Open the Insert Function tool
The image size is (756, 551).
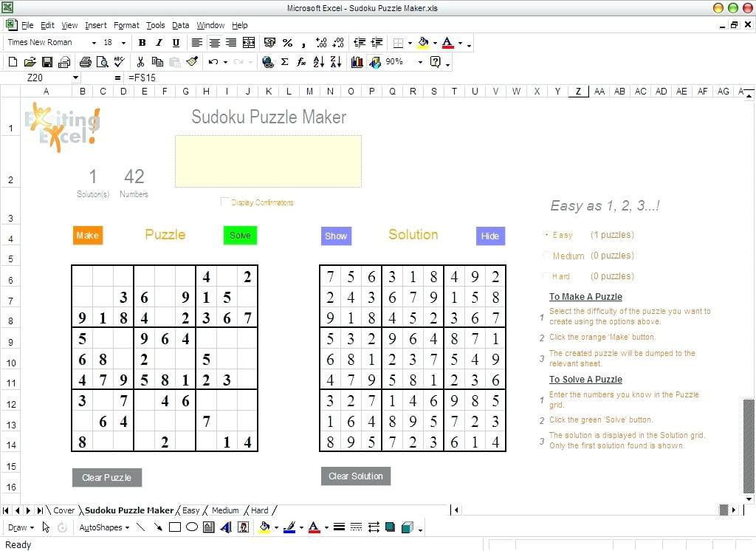301,61
